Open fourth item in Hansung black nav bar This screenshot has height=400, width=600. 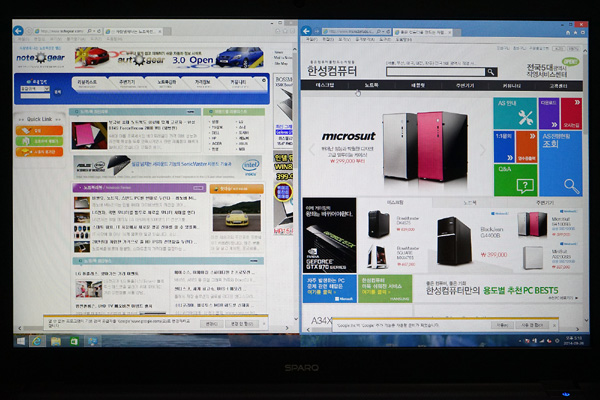pyautogui.click(x=465, y=85)
